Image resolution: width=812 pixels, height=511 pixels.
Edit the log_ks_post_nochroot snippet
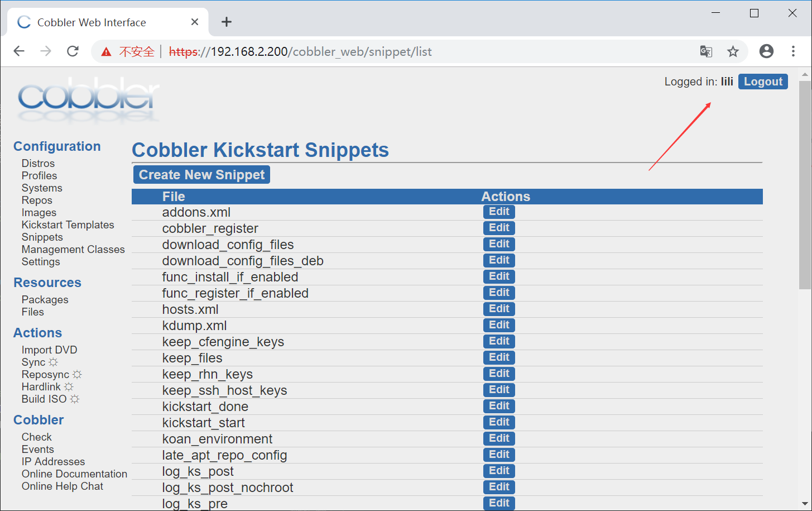coord(499,487)
